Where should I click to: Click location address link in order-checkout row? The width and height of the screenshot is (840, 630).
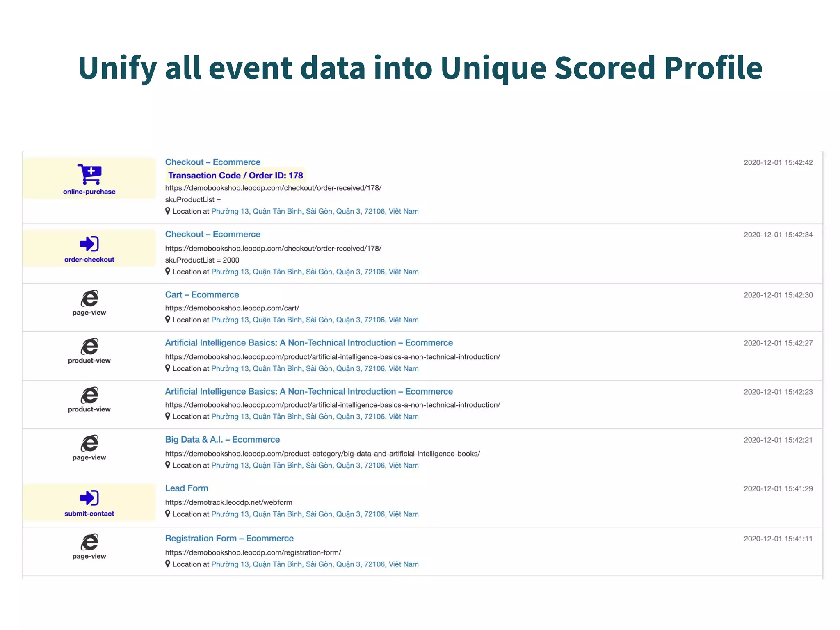coord(315,272)
